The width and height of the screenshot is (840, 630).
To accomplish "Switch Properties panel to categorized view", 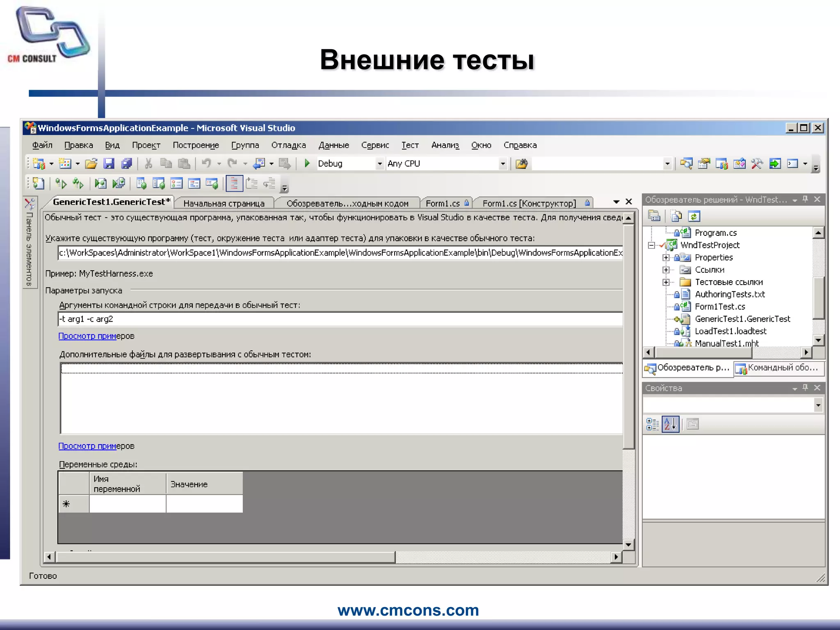I will coord(653,424).
